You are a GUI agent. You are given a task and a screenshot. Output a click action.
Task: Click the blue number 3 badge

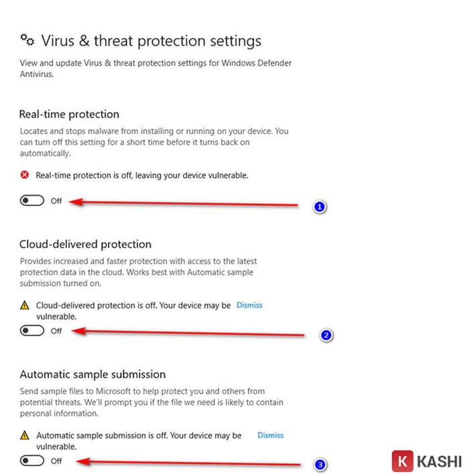320,464
